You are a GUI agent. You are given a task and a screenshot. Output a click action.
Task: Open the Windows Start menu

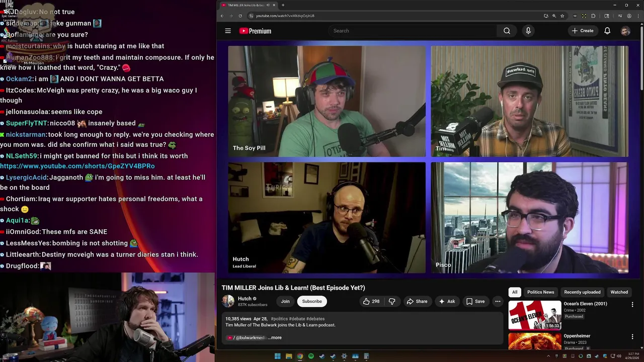[x=277, y=356]
